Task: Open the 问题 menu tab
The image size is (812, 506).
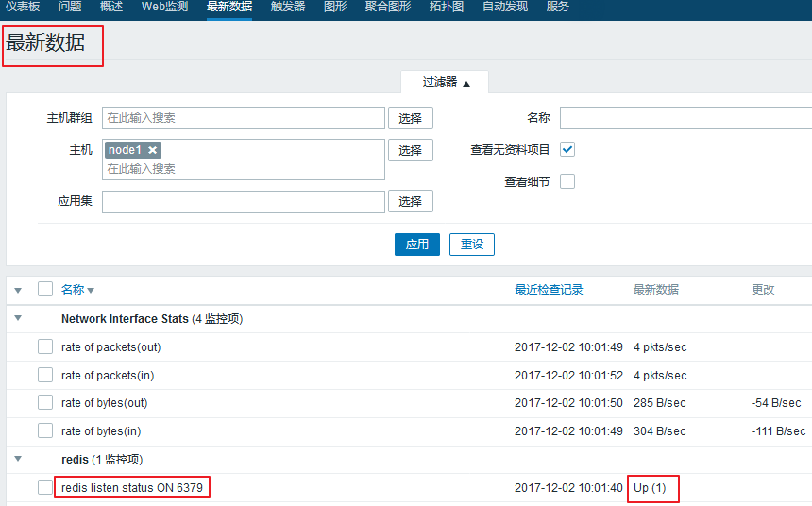Action: 70,7
